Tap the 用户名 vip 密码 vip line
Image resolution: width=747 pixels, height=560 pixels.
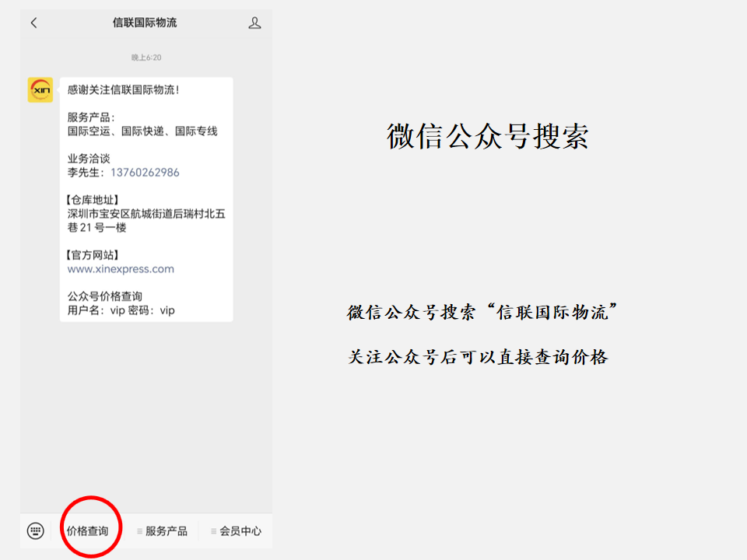click(x=121, y=310)
